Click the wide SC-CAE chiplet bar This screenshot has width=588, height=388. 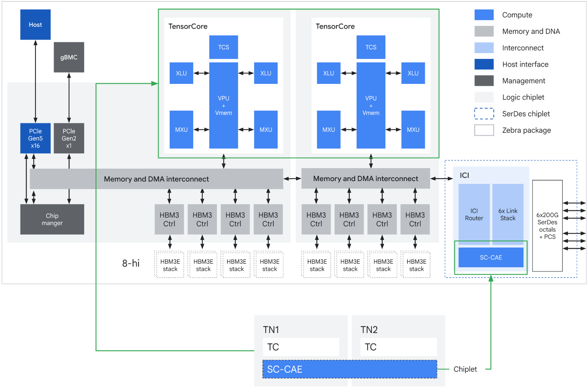click(x=349, y=369)
